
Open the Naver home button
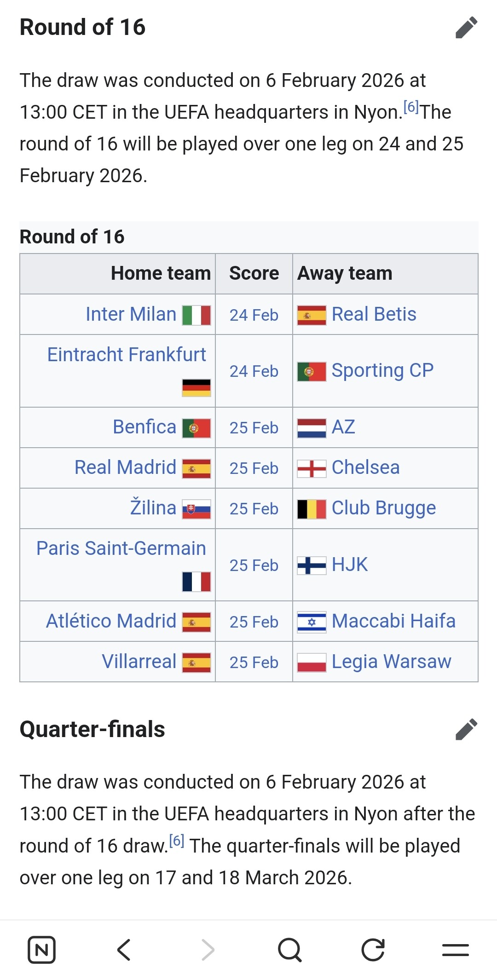42,950
